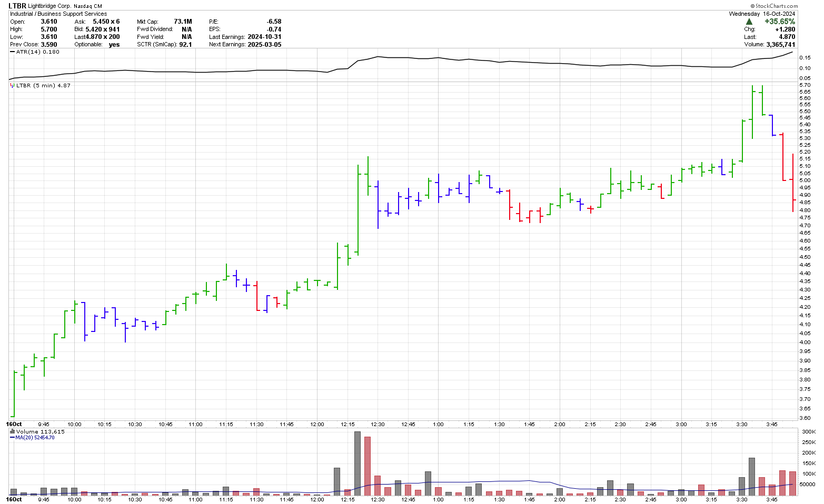Image resolution: width=824 pixels, height=504 pixels.
Task: Click the Last quote 4.870 x 200
Action: [103, 37]
